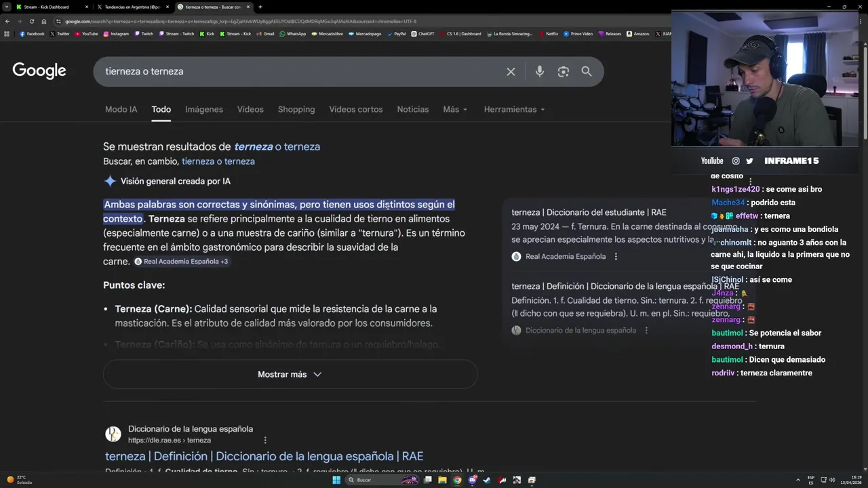Open the Prime Video bookmark
The image size is (868, 488).
click(x=578, y=34)
